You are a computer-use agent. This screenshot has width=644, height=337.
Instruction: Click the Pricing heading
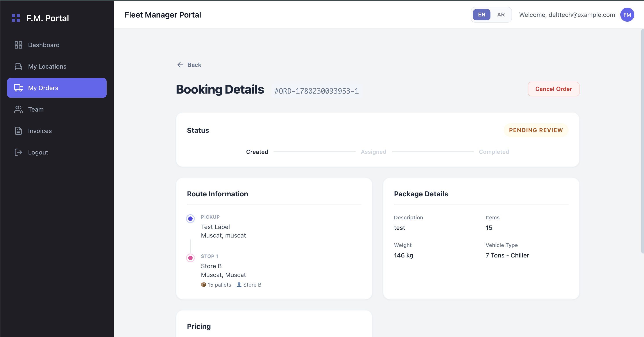pos(199,326)
